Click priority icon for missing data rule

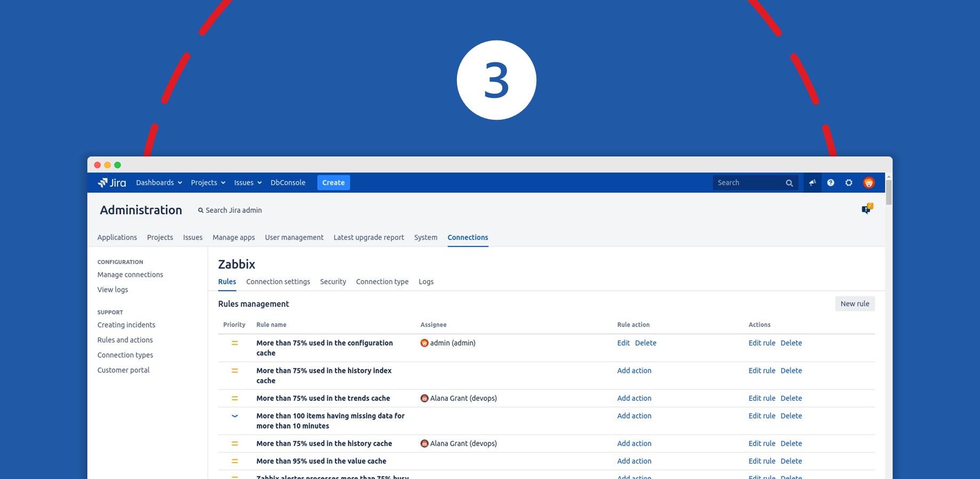pos(234,416)
